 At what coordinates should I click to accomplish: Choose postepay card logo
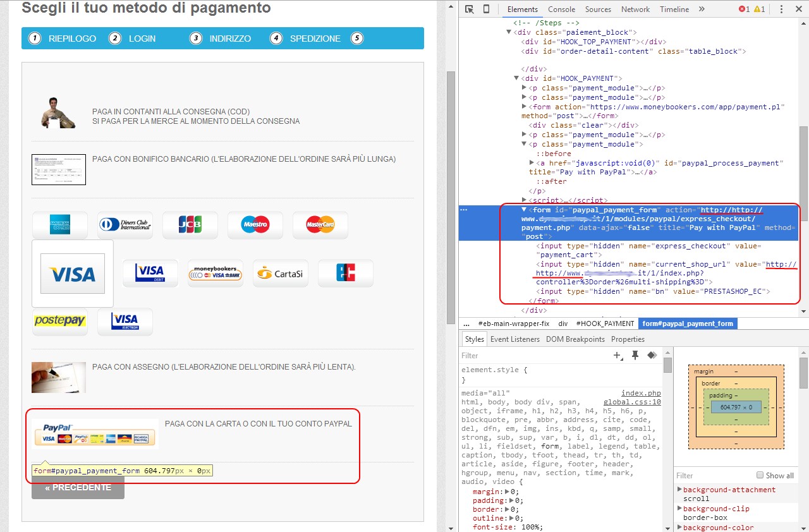coord(60,321)
